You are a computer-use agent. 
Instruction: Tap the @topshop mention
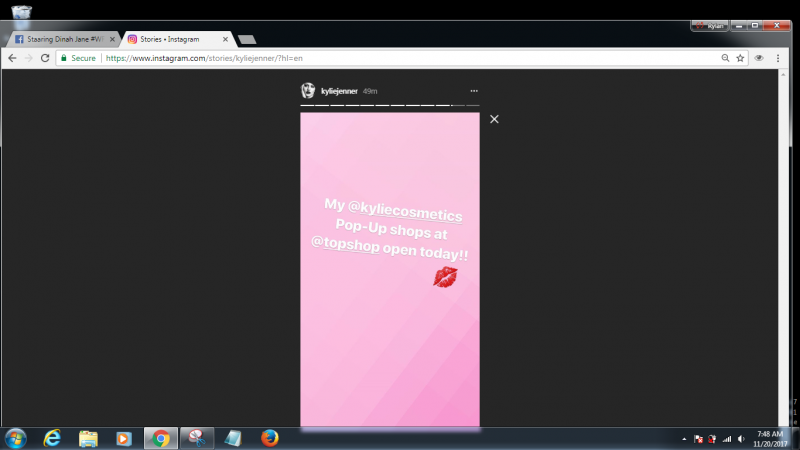pos(345,243)
